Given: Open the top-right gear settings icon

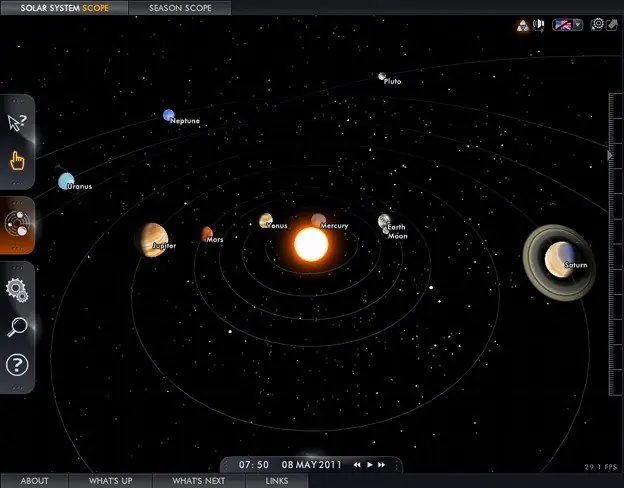Looking at the screenshot, I should [597, 24].
